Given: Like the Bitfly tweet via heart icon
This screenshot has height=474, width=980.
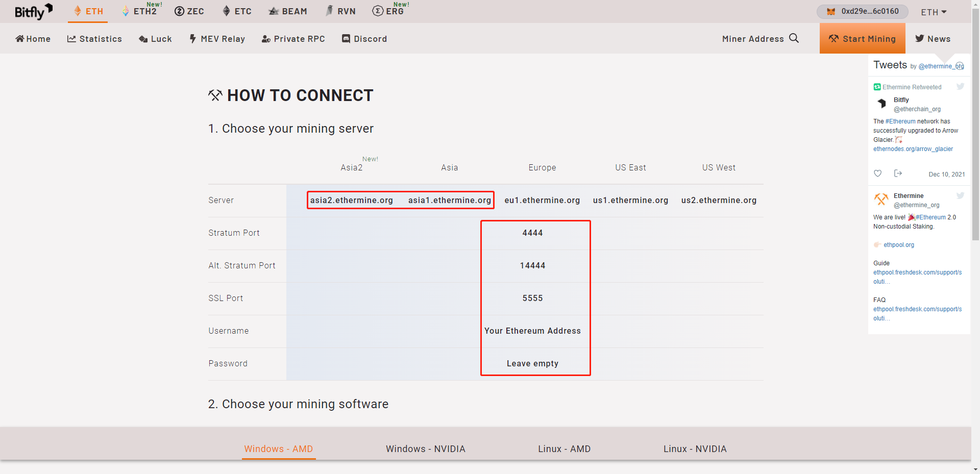Looking at the screenshot, I should click(877, 173).
